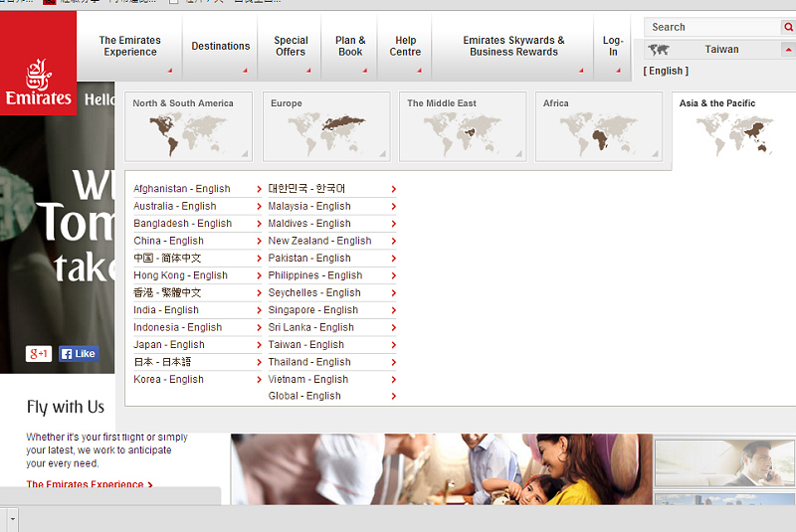Click the businessman on phone thumbnail
Image resolution: width=796 pixels, height=532 pixels.
click(724, 463)
